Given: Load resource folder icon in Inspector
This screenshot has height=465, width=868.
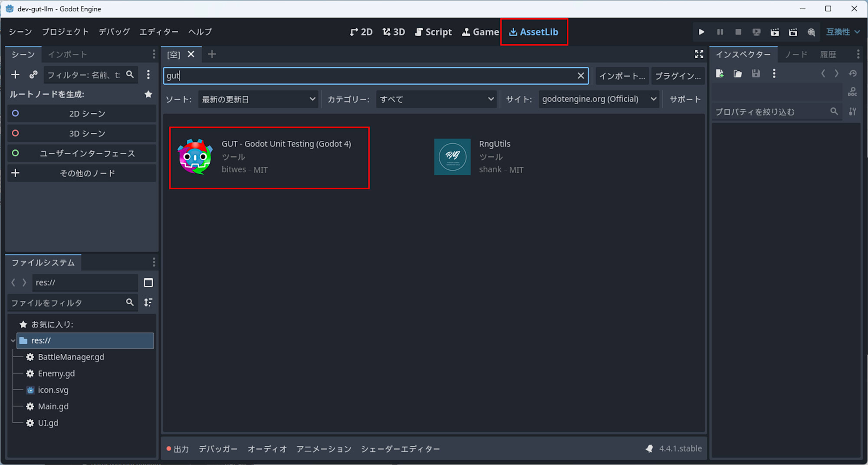Looking at the screenshot, I should point(738,73).
